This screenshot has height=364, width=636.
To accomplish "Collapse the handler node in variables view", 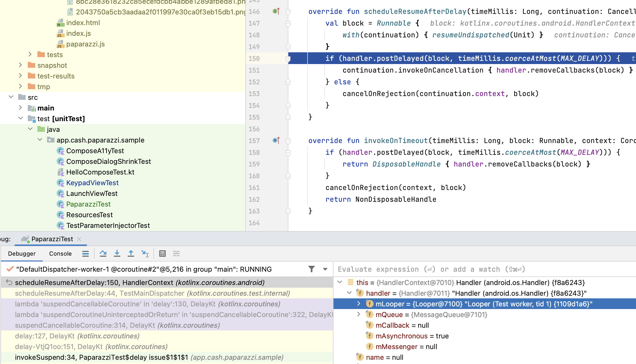I will tap(349, 293).
